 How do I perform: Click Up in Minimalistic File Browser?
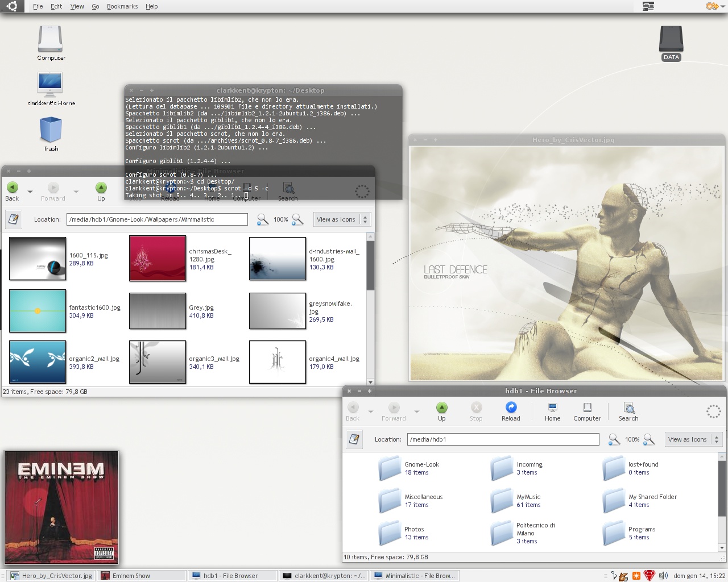(101, 192)
